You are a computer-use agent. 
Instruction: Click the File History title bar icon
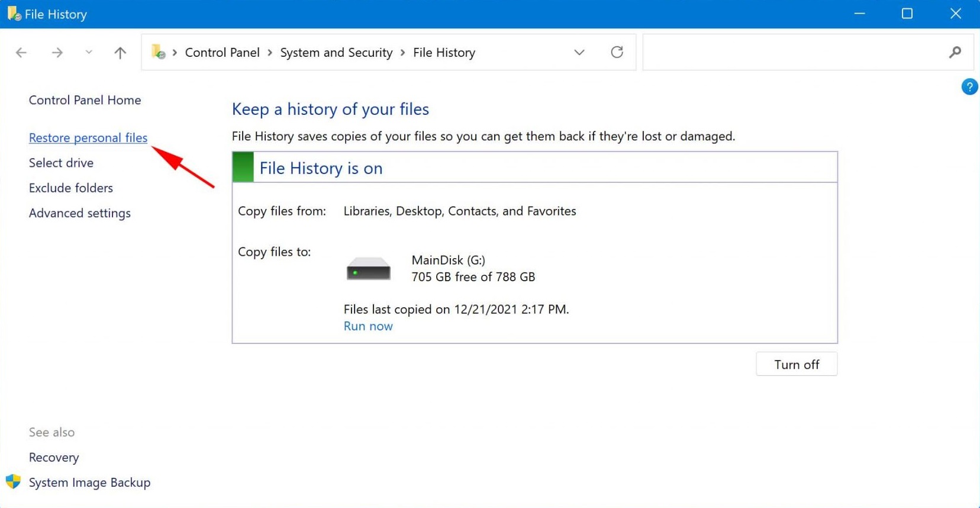14,14
